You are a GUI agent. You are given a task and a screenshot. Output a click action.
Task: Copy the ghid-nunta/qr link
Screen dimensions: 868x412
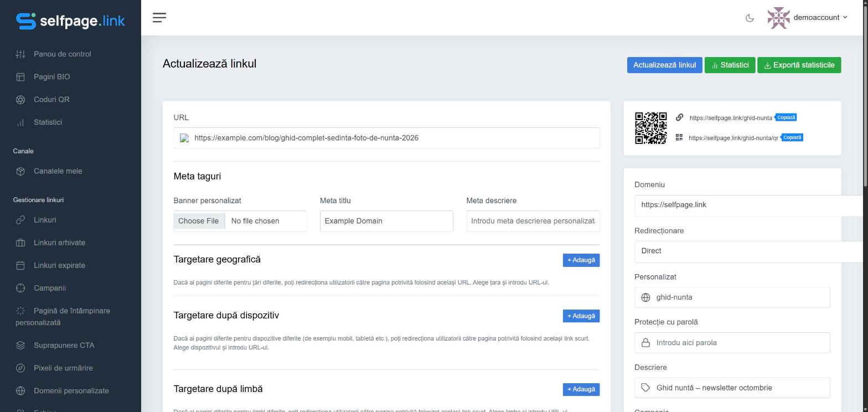792,137
